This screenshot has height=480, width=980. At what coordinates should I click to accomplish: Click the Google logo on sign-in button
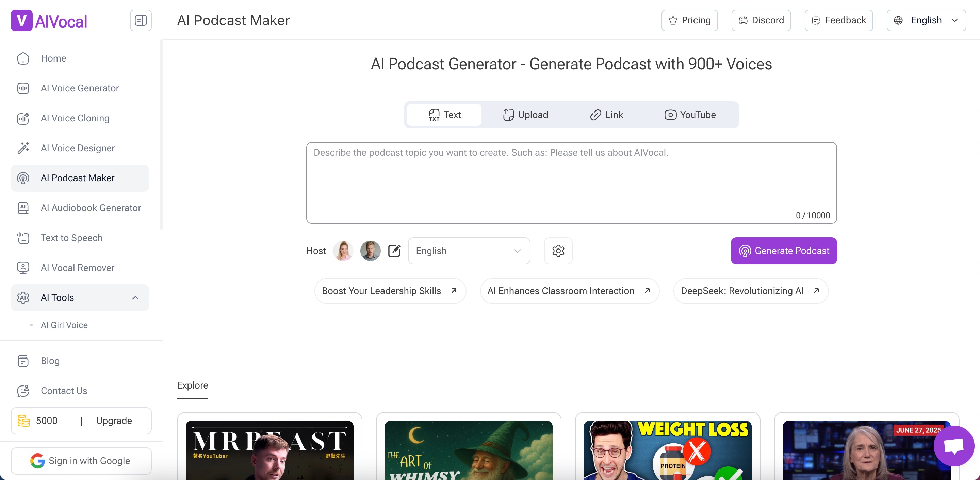(37, 461)
